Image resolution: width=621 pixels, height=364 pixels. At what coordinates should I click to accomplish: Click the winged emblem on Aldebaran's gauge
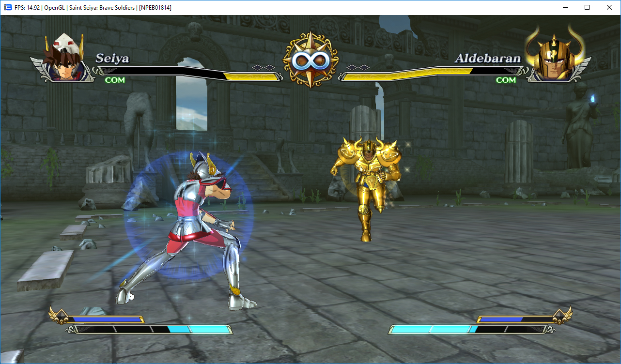coord(562,316)
